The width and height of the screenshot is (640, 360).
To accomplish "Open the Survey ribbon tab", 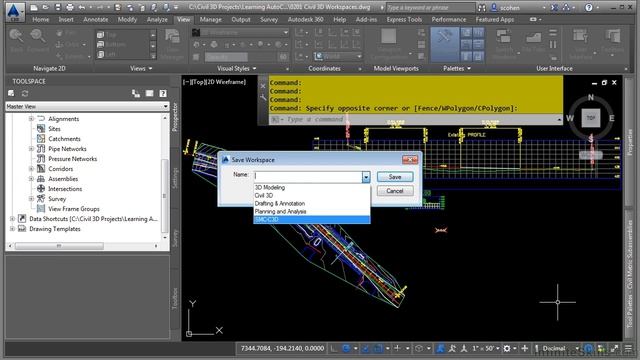I will click(269, 20).
